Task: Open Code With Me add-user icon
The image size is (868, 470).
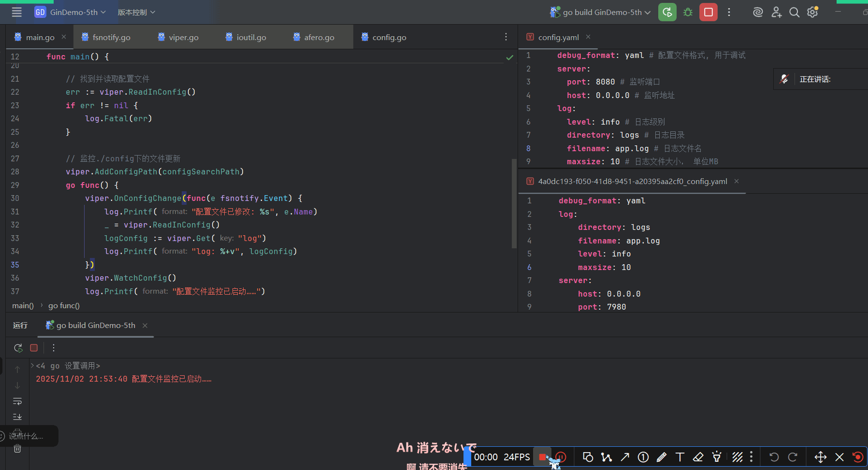Action: pos(776,12)
